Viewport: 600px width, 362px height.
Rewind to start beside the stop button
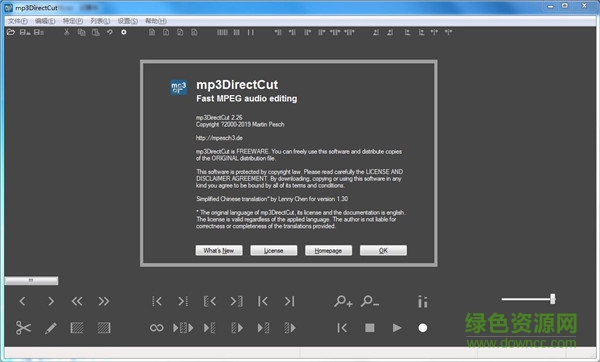pyautogui.click(x=342, y=328)
